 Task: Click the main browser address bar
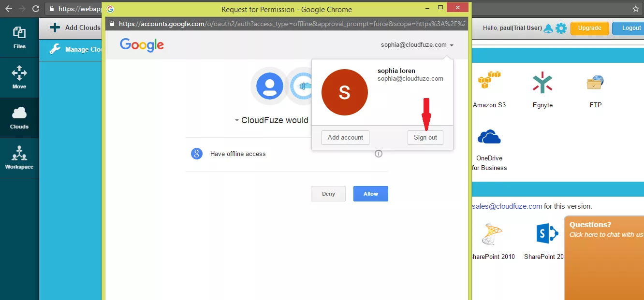click(x=338, y=9)
